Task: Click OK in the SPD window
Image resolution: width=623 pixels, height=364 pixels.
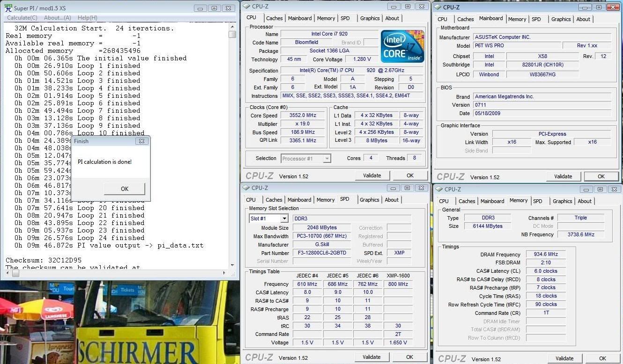Action: pos(409,357)
